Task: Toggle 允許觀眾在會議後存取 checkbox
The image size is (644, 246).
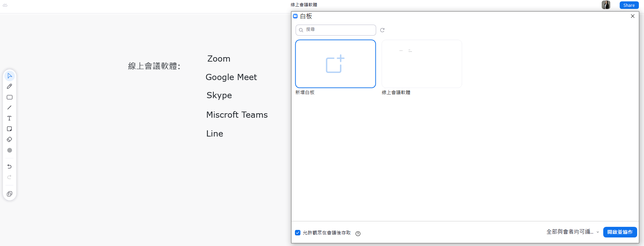Action: click(298, 233)
